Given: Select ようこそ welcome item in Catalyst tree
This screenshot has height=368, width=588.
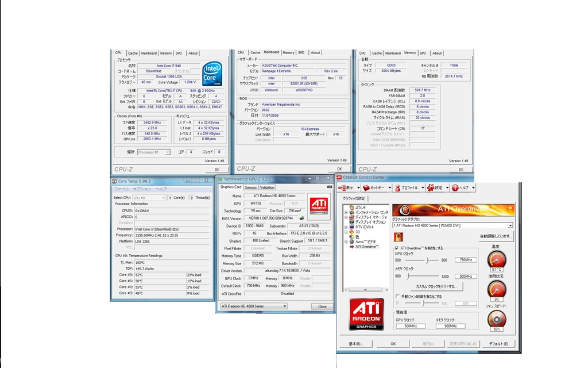Looking at the screenshot, I should 361,207.
